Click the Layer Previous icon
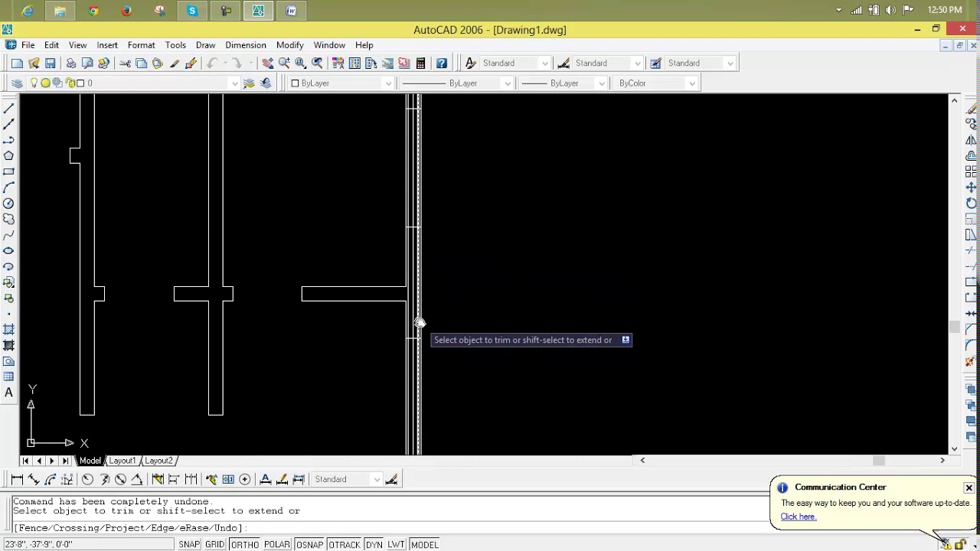Viewport: 980px width, 551px height. point(266,83)
